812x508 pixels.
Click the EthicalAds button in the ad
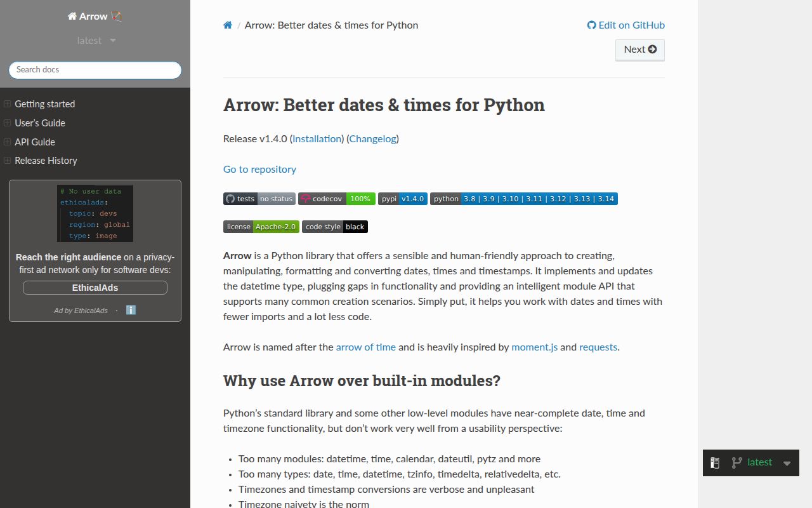pos(95,288)
